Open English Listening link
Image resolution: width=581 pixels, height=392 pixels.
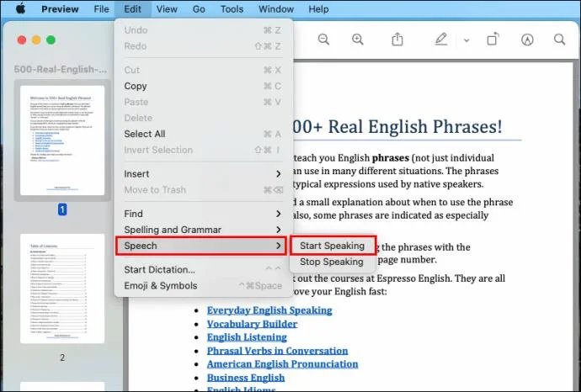(x=247, y=337)
